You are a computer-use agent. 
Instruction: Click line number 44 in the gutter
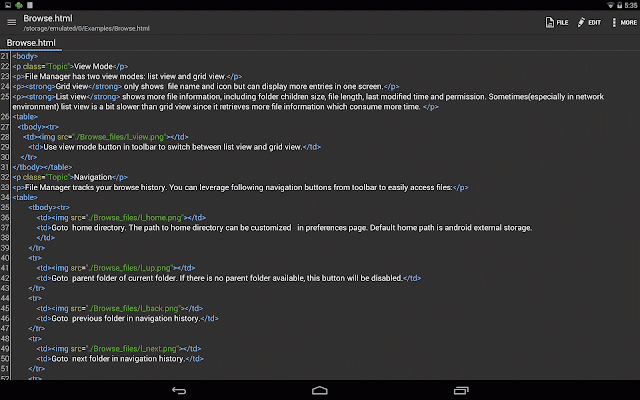(5, 298)
